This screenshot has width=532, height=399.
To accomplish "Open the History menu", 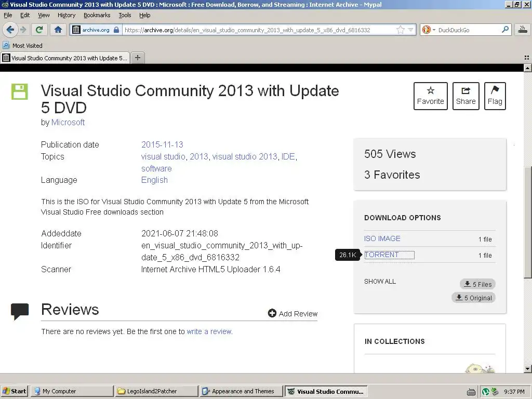I will click(x=66, y=15).
